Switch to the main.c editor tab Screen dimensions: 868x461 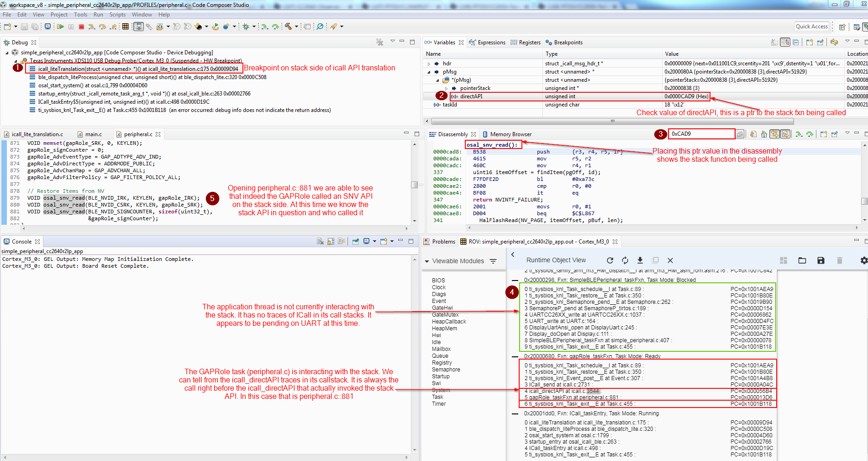coord(89,134)
